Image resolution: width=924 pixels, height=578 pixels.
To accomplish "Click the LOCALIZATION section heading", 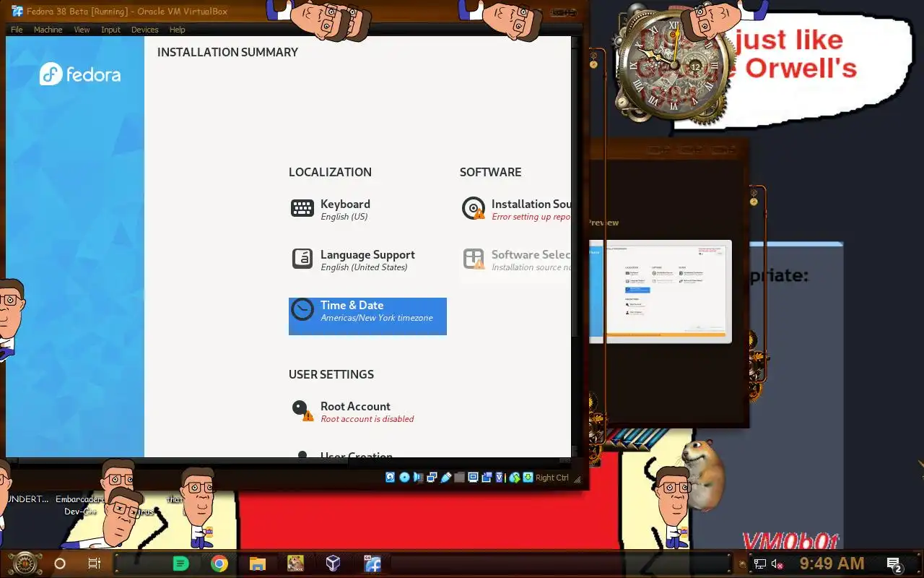I will 330,172.
